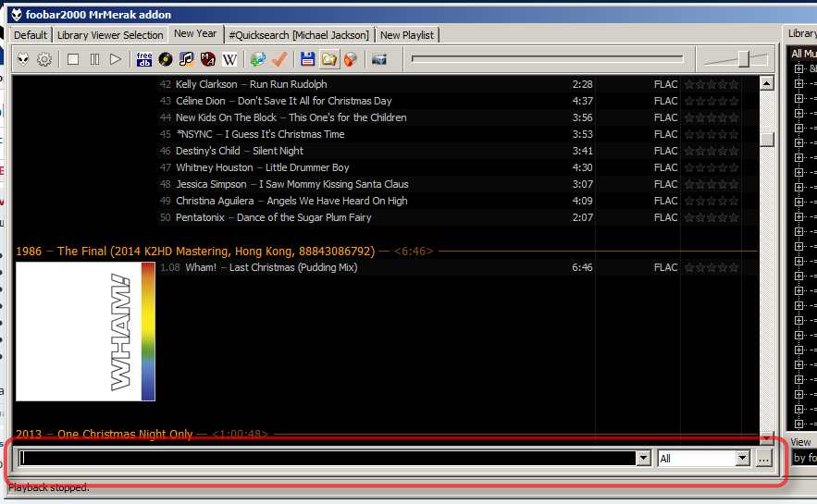Screen dimensions: 817x504
Task: Click the freedb tagger icon
Action: (144, 59)
